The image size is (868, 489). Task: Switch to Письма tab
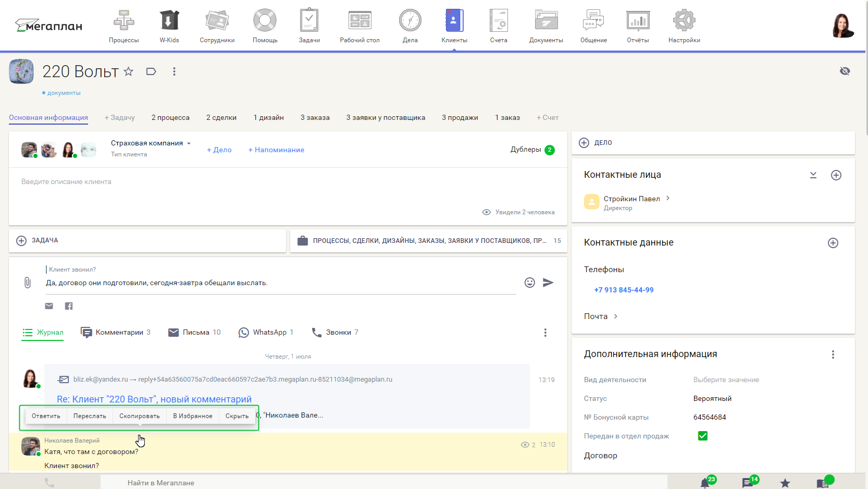pyautogui.click(x=195, y=333)
